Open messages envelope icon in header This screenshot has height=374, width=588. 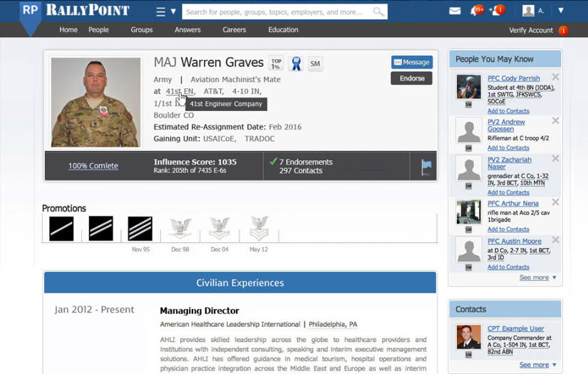point(455,11)
